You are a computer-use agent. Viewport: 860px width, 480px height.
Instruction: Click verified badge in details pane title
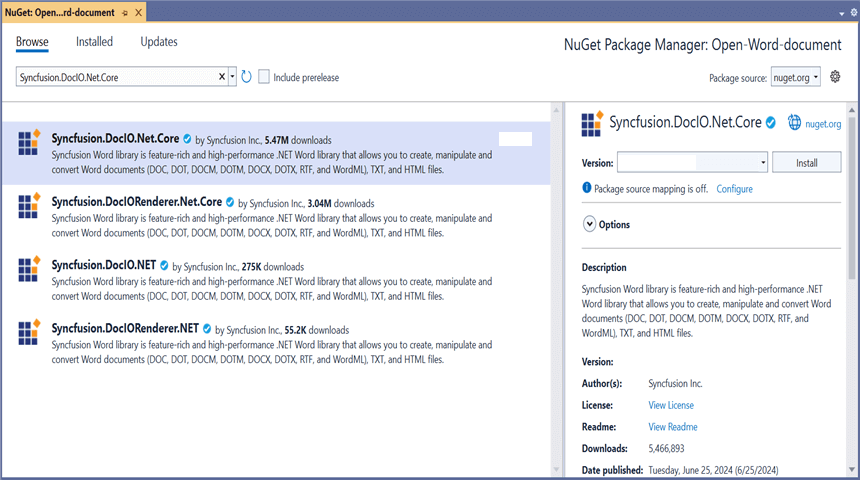(x=771, y=123)
